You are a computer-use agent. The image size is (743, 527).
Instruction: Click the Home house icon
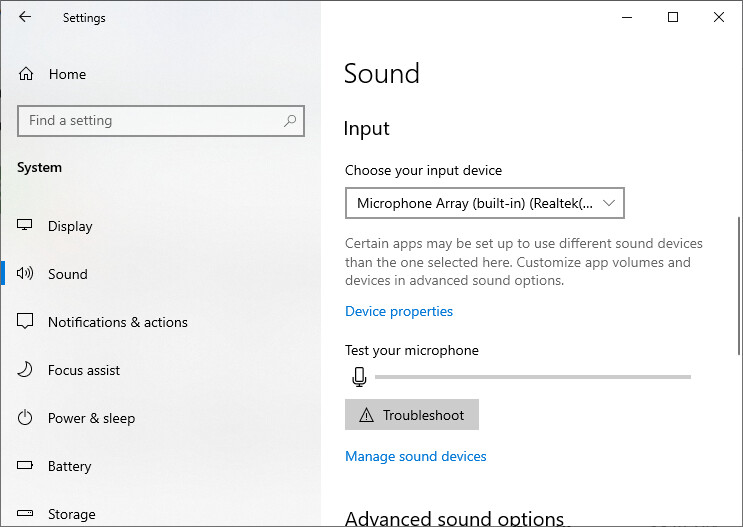tap(26, 74)
